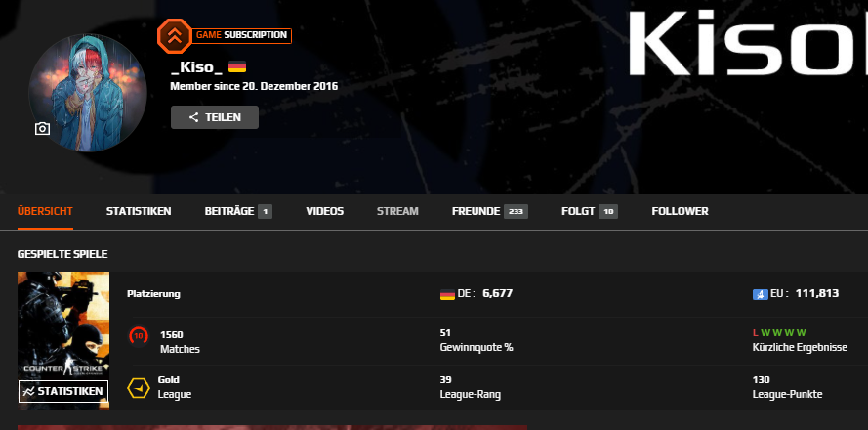The width and height of the screenshot is (868, 430).
Task: Open the Stream tab
Action: pos(397,211)
